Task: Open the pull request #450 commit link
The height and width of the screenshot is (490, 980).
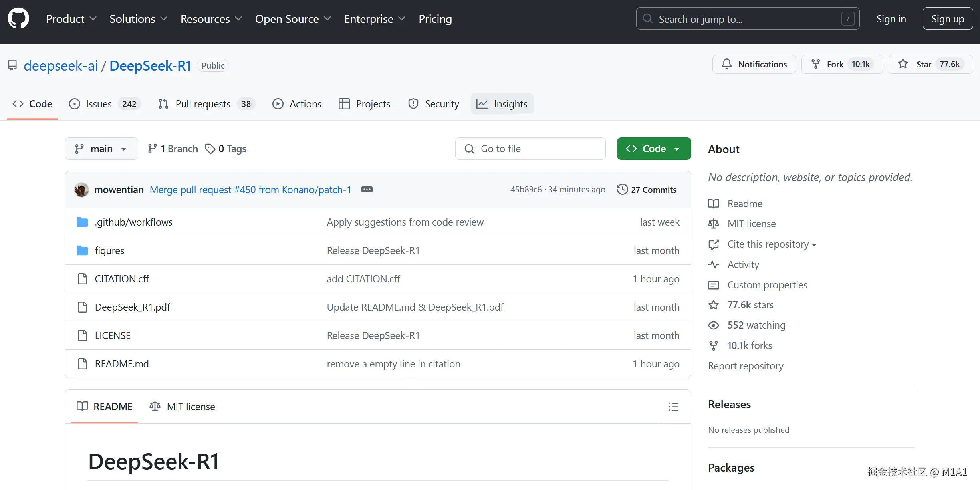Action: pos(250,190)
